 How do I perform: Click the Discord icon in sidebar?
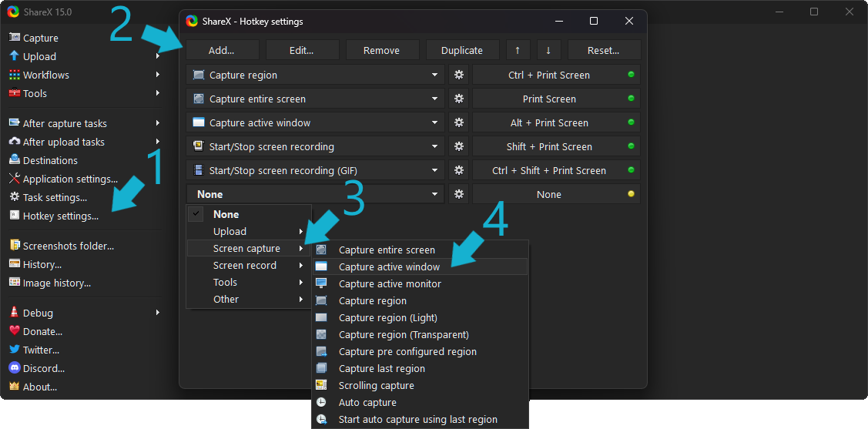[x=15, y=367]
